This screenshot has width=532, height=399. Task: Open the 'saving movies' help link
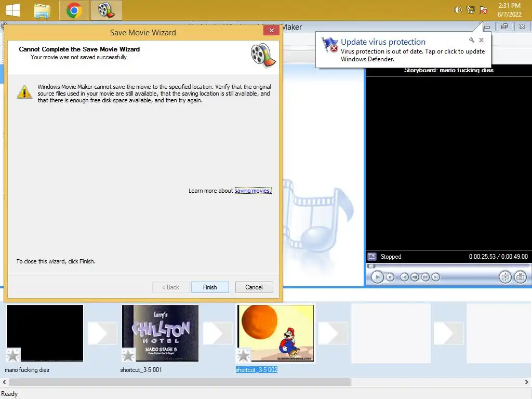pos(253,191)
